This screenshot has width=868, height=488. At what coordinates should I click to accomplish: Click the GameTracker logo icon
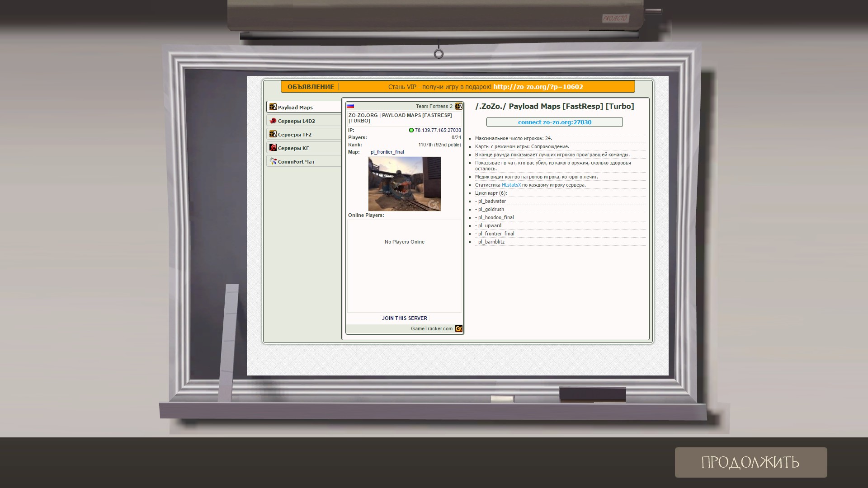click(x=458, y=328)
